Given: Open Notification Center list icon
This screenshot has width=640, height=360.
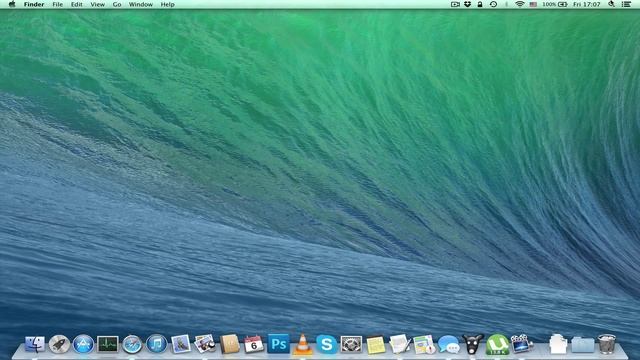Looking at the screenshot, I should 627,4.
